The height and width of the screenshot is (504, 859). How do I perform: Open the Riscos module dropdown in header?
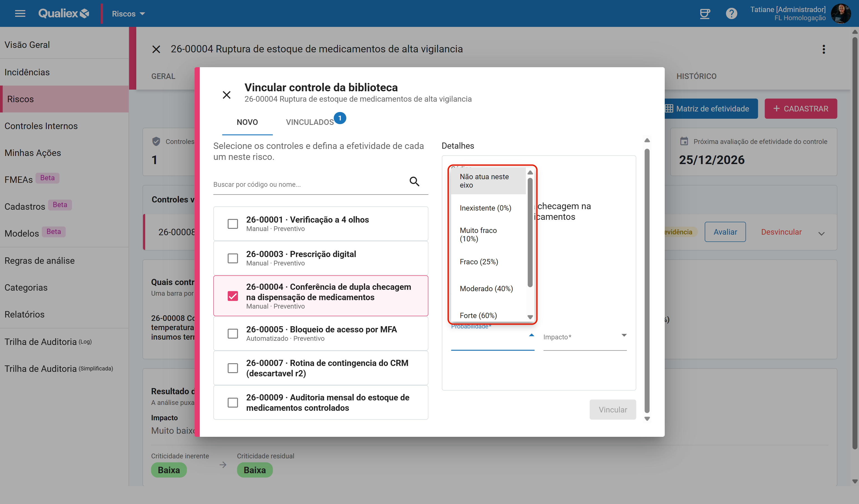point(129,14)
